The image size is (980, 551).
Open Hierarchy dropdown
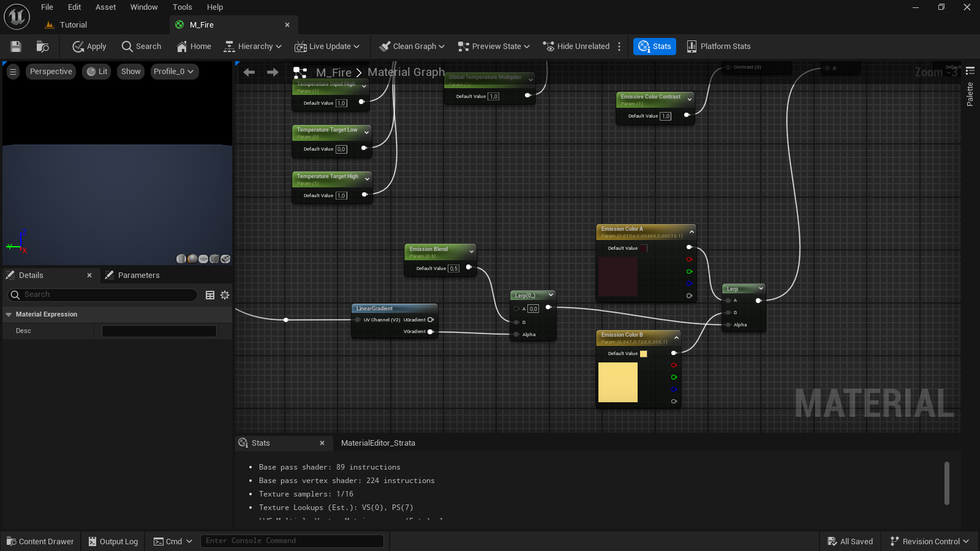252,47
